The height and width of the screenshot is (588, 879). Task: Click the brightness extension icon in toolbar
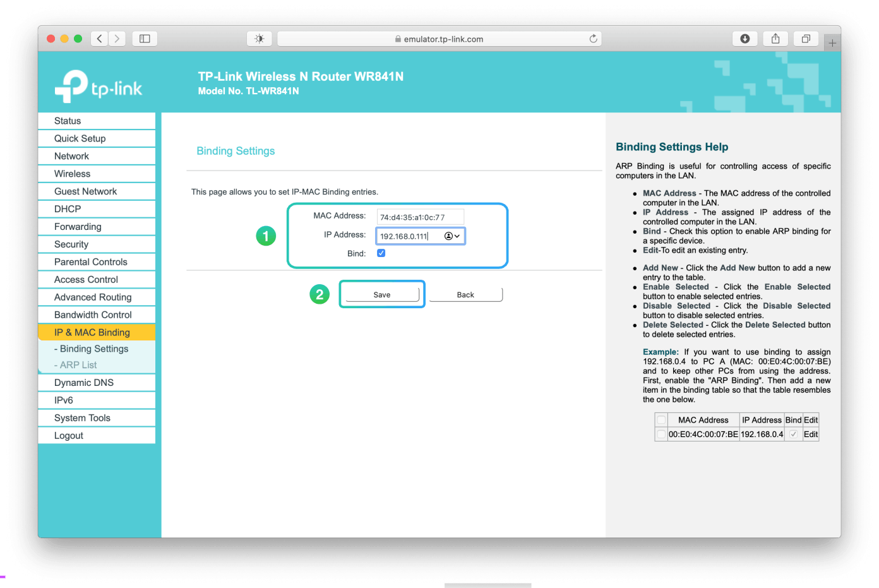point(259,39)
